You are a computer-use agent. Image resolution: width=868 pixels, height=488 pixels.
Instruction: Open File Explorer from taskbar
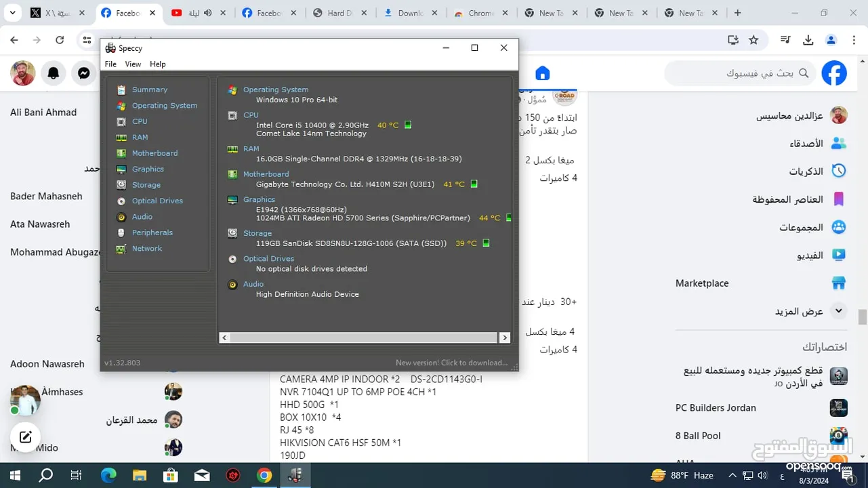click(140, 476)
